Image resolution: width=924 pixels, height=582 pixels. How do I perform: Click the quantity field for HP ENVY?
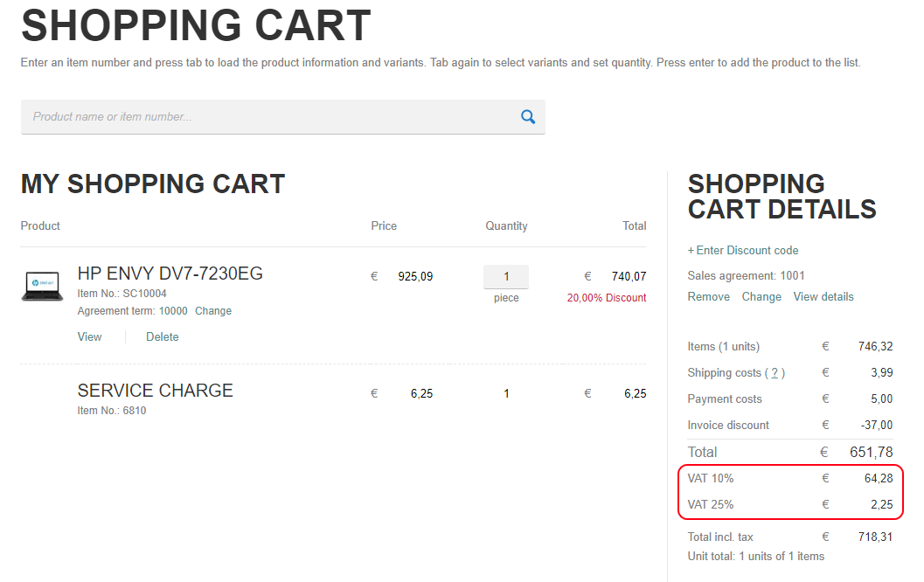coord(506,276)
